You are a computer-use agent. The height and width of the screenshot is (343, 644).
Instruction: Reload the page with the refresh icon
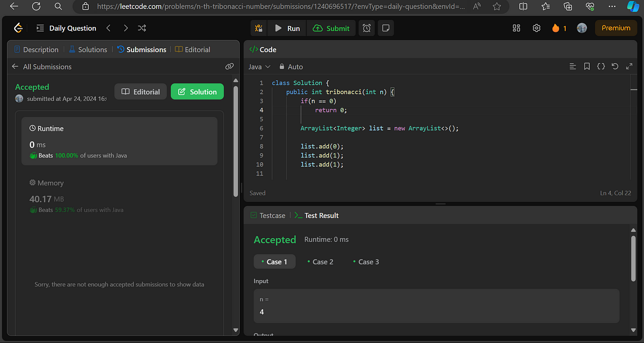pos(36,7)
